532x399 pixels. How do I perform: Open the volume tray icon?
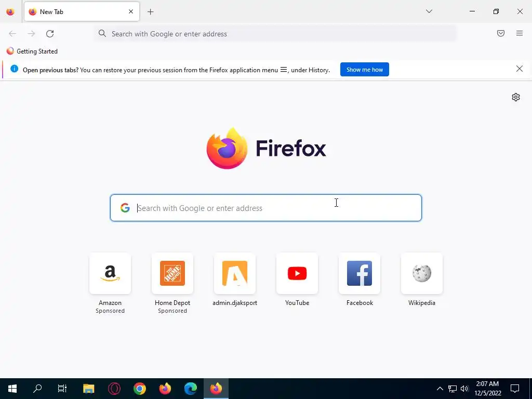click(x=464, y=389)
